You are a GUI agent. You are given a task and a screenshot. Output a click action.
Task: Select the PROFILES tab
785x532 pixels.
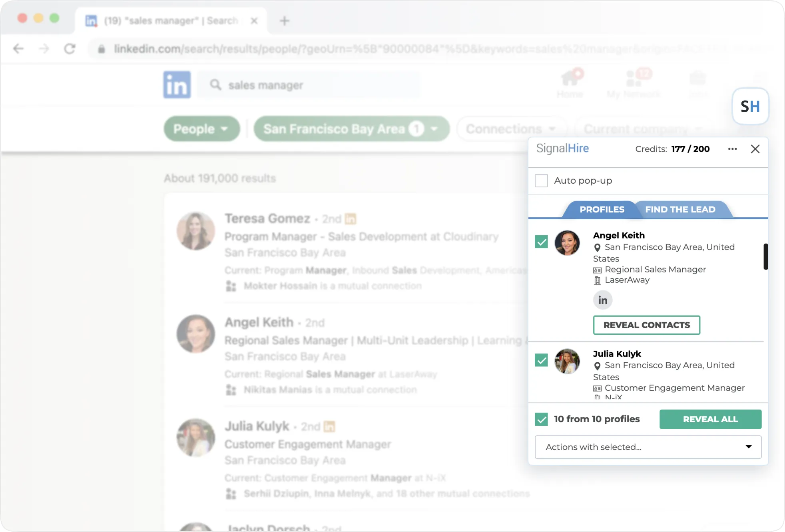click(602, 209)
